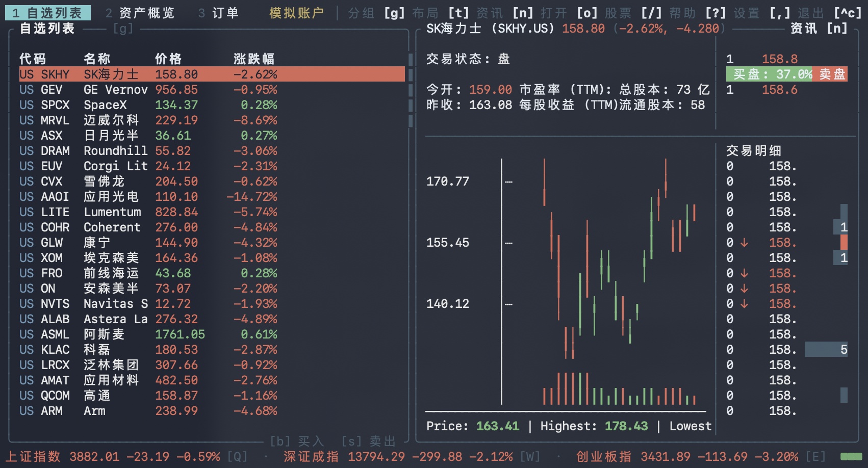Viewport: 868px width, 468px height.
Task: Click the [g] group hint in watchlist header
Action: pos(123,29)
